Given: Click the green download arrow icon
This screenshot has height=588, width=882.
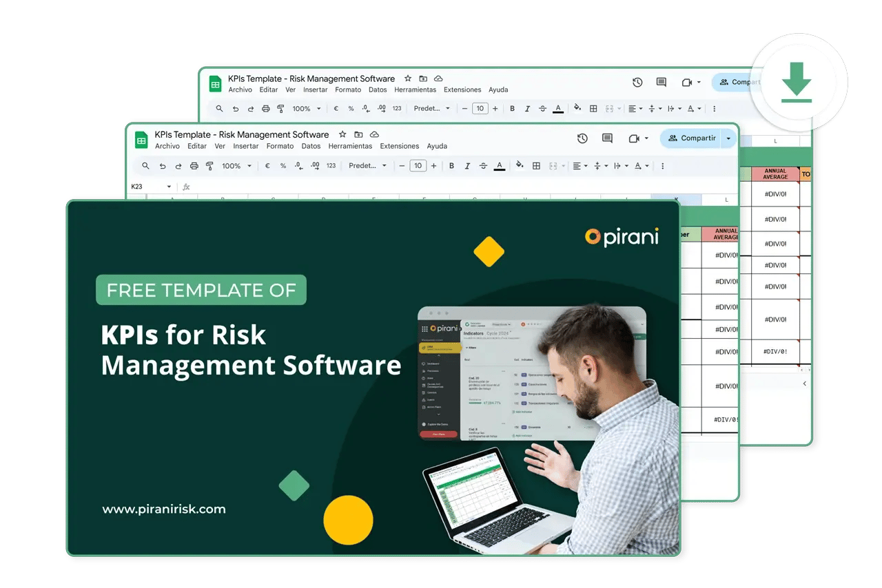Looking at the screenshot, I should (x=797, y=83).
